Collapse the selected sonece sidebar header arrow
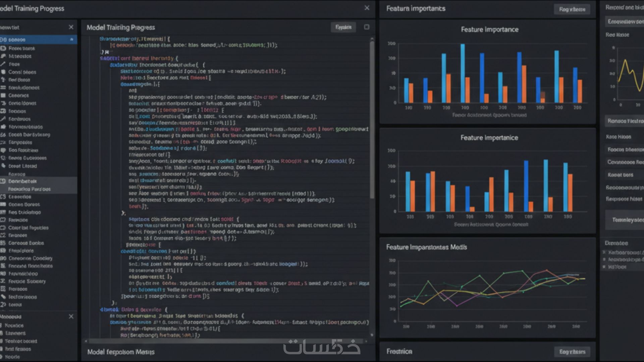644x362 pixels. [x=71, y=40]
